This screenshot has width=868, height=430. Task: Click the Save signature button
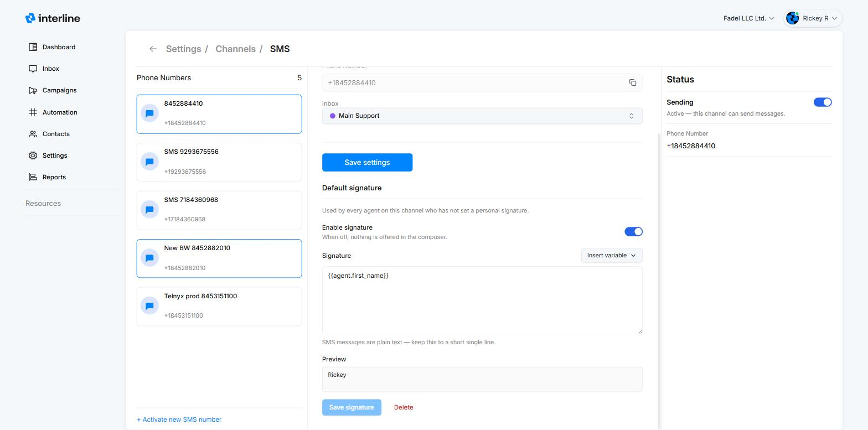coord(352,407)
